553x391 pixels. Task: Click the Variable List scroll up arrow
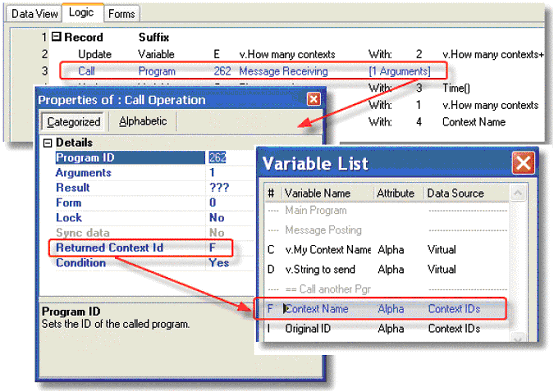518,193
